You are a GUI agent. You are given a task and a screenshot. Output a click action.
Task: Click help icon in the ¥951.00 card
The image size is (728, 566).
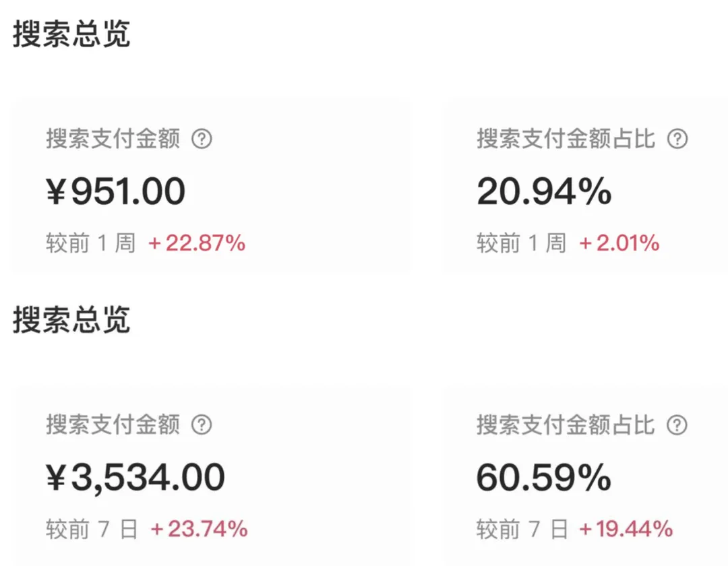click(x=202, y=139)
